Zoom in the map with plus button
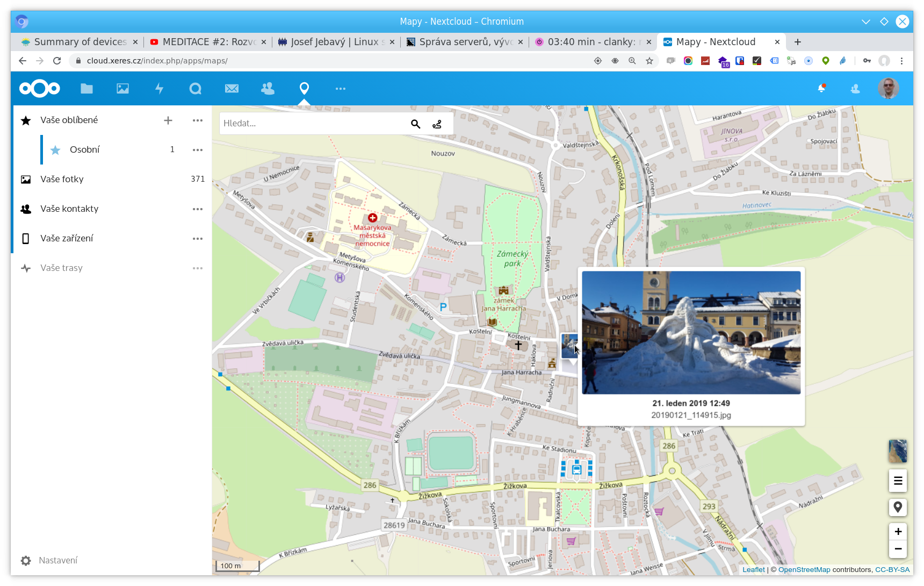 (898, 532)
